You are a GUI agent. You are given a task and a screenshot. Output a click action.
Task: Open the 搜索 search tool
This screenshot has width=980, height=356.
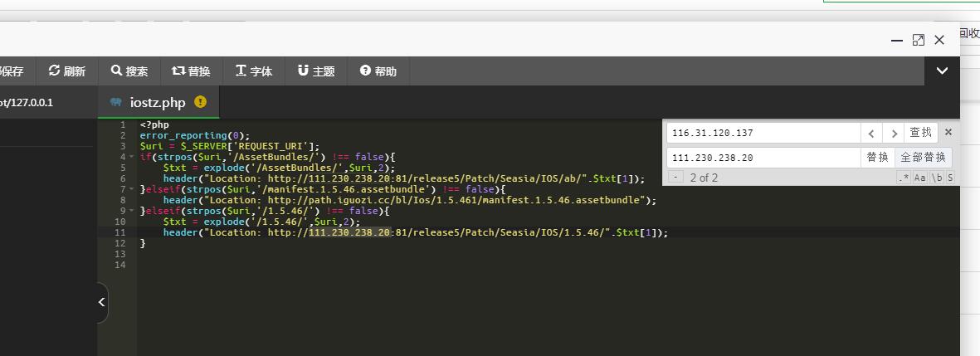129,71
